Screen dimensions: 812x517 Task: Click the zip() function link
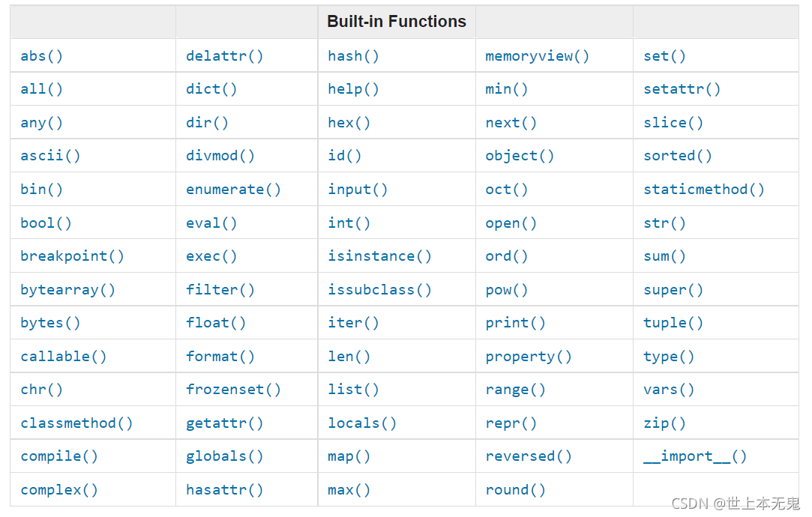coord(664,423)
